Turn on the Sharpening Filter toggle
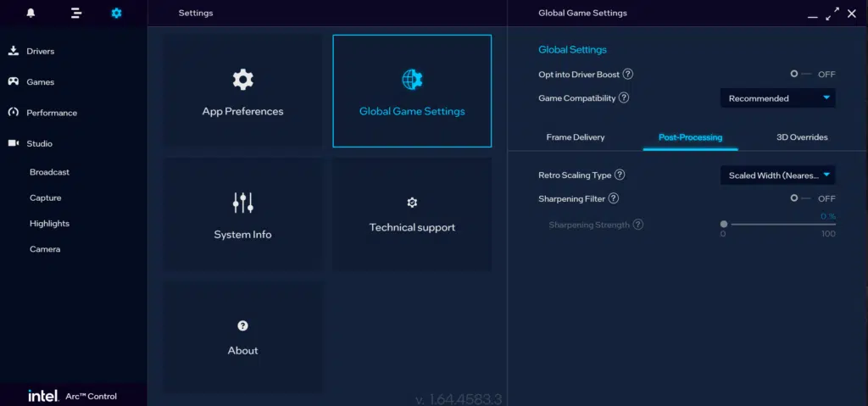868x406 pixels. coord(800,197)
